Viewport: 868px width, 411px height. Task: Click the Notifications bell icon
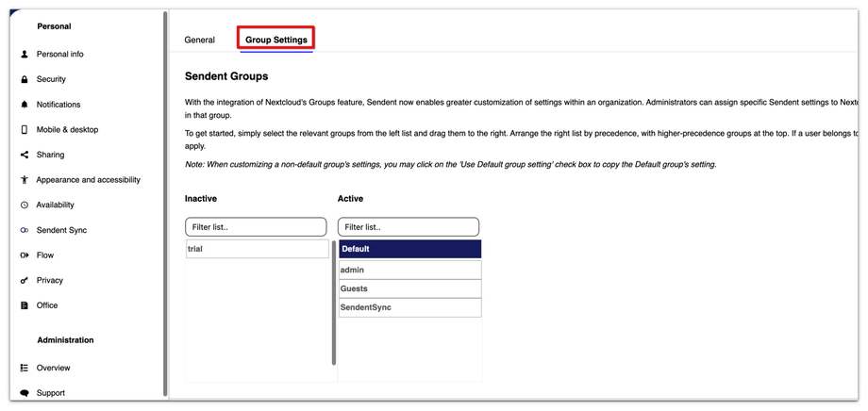click(25, 105)
